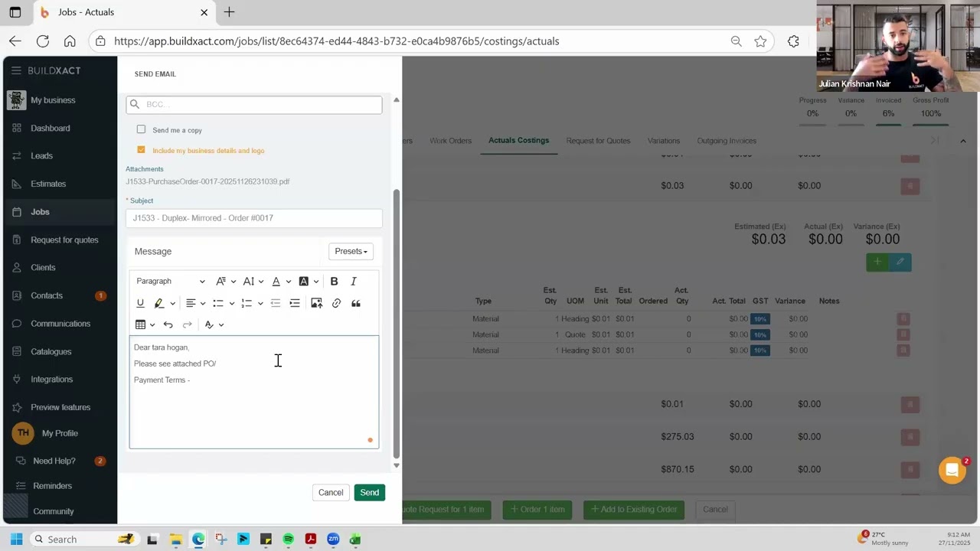Open the Zoom taskbar icon

coord(333,540)
